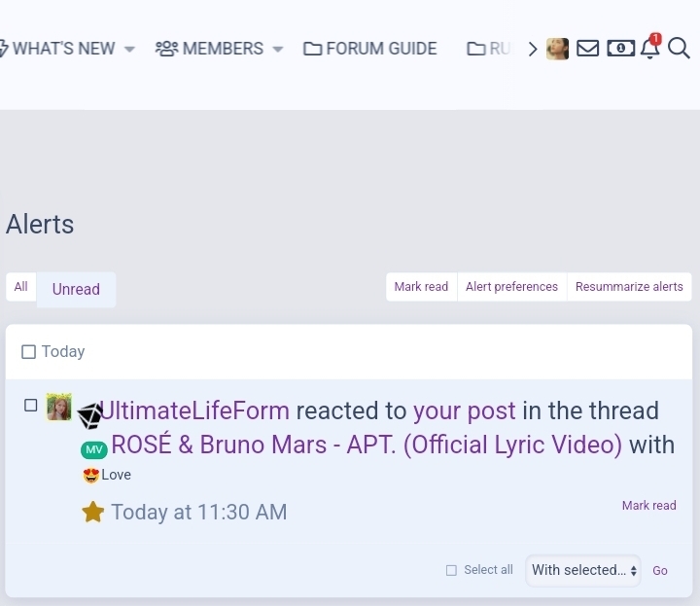Viewport: 700px width, 606px height.
Task: Tick the Today group checkbox
Action: coord(28,352)
